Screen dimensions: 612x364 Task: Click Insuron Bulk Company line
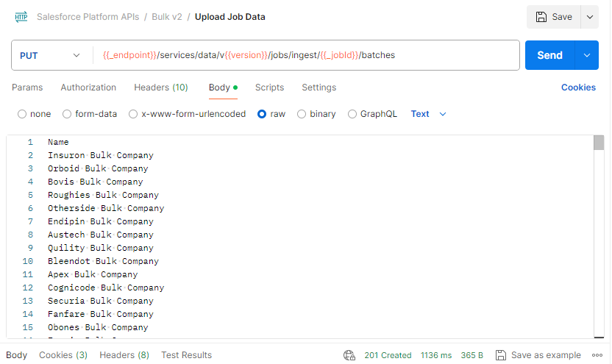(x=101, y=155)
